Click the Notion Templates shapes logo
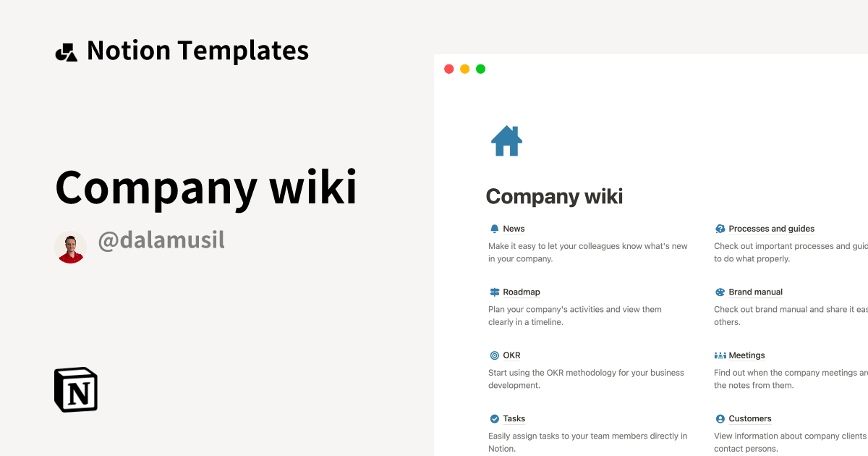The width and height of the screenshot is (868, 456). click(67, 52)
